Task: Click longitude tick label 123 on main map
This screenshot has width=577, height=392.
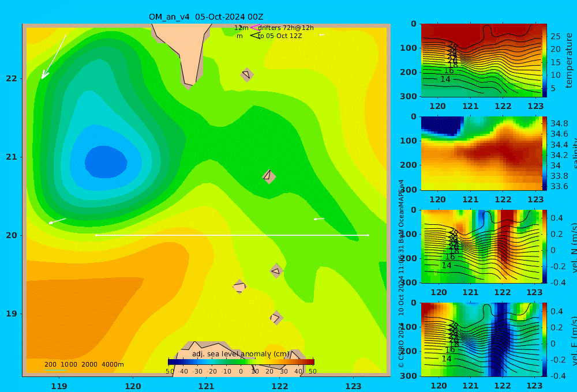Action: click(x=354, y=386)
